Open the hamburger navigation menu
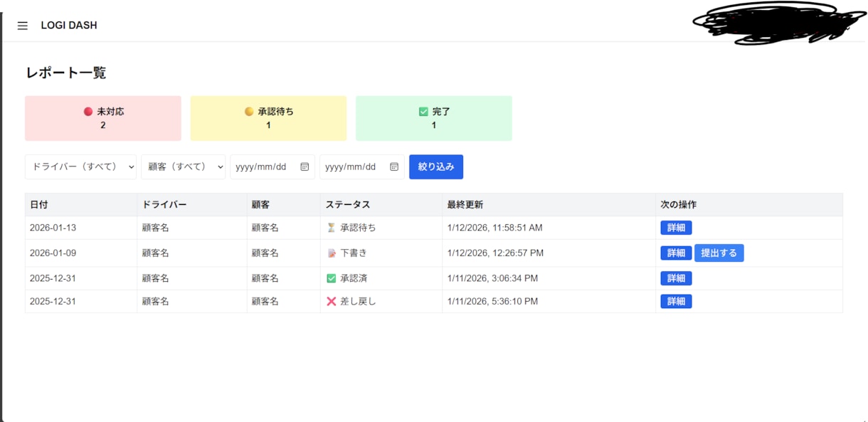 (23, 26)
